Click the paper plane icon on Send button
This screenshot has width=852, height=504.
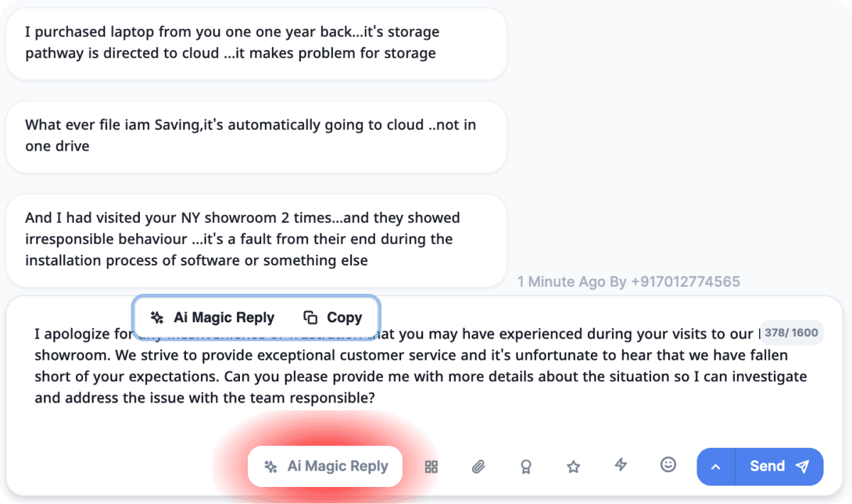coord(802,466)
